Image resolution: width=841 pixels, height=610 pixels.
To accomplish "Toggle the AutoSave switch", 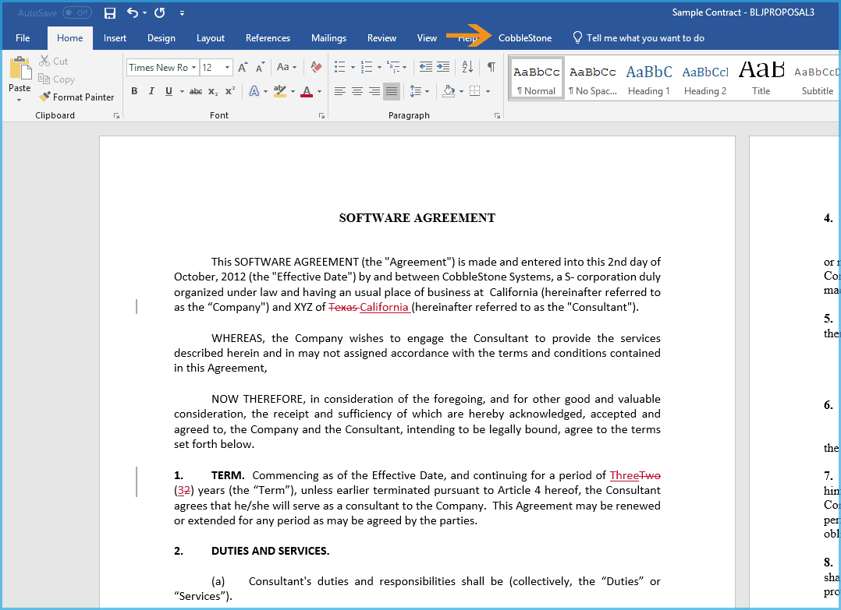I will [77, 13].
